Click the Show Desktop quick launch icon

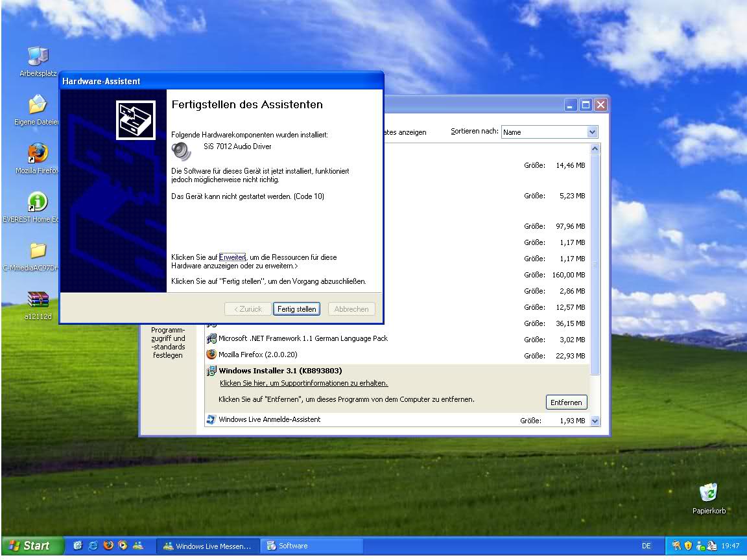[x=78, y=546]
